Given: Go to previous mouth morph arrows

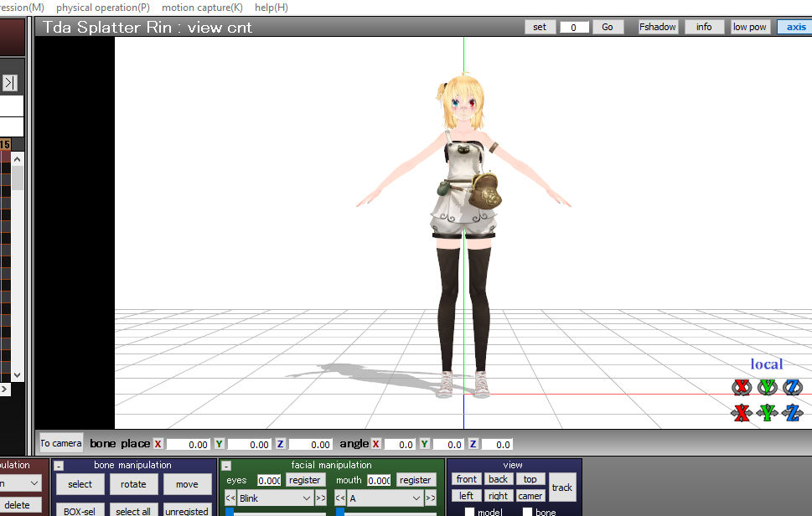Looking at the screenshot, I should pyautogui.click(x=340, y=498).
